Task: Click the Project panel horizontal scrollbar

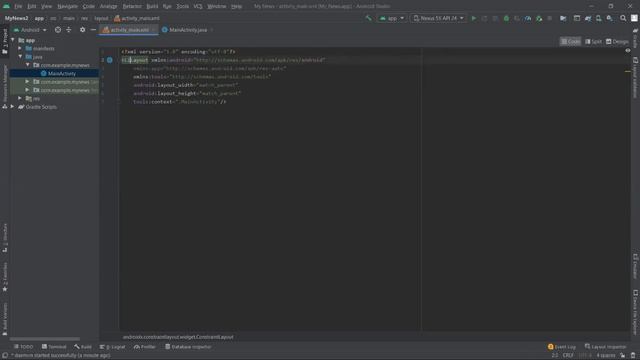Action: [x=45, y=339]
